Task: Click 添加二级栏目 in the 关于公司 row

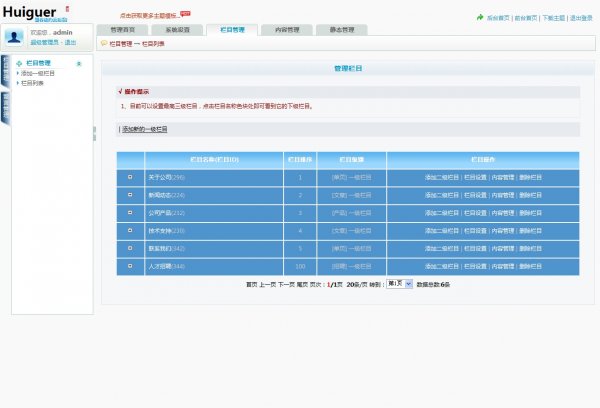Action: (442, 177)
